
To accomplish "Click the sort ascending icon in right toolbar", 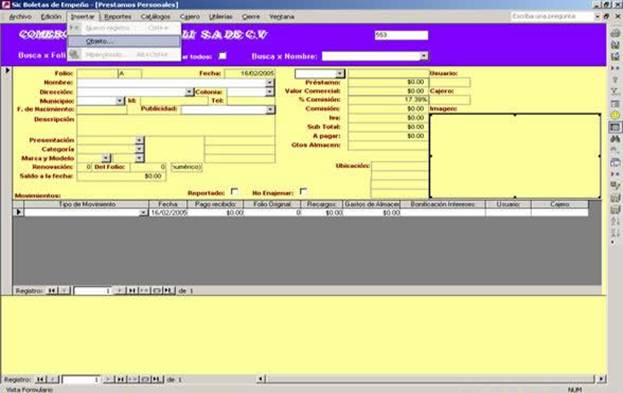I will point(615,221).
